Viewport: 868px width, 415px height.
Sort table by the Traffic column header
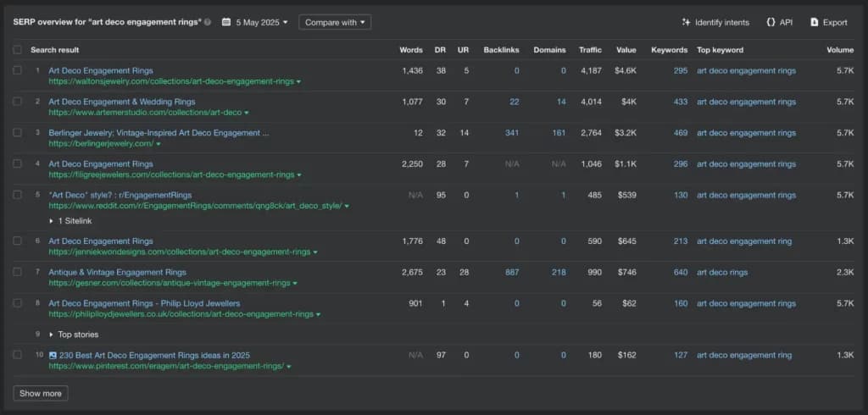coord(590,50)
